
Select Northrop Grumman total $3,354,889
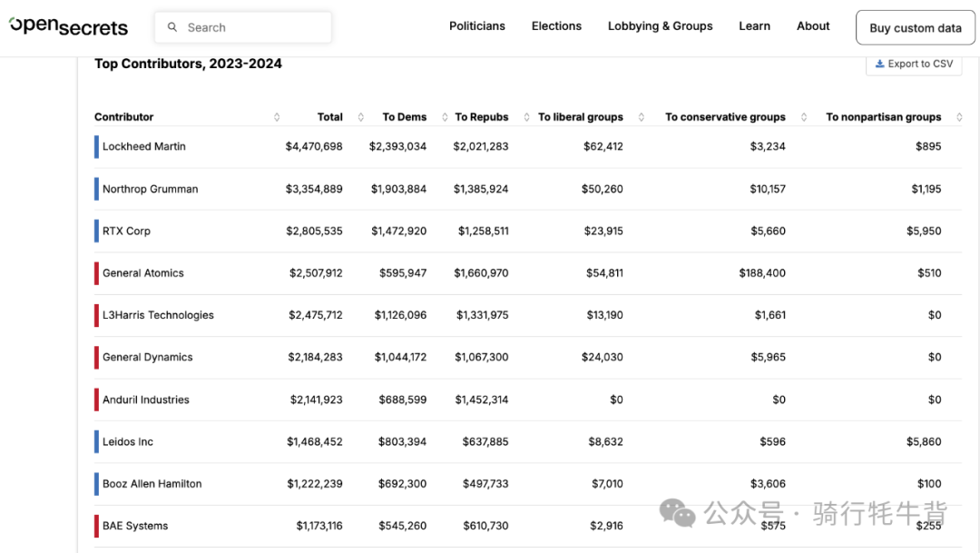[314, 189]
